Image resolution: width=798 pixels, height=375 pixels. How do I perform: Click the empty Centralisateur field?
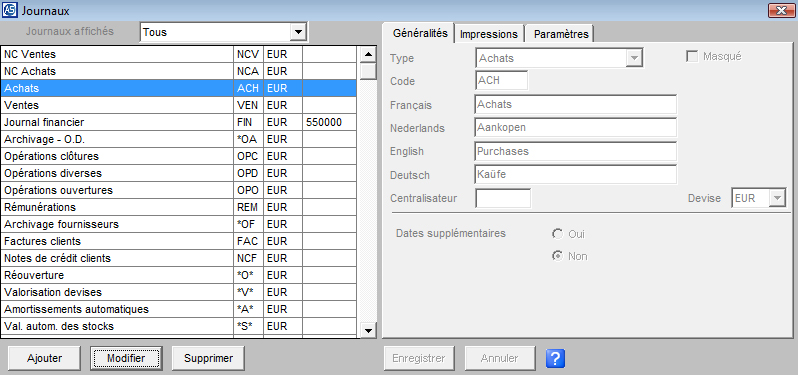[503, 198]
